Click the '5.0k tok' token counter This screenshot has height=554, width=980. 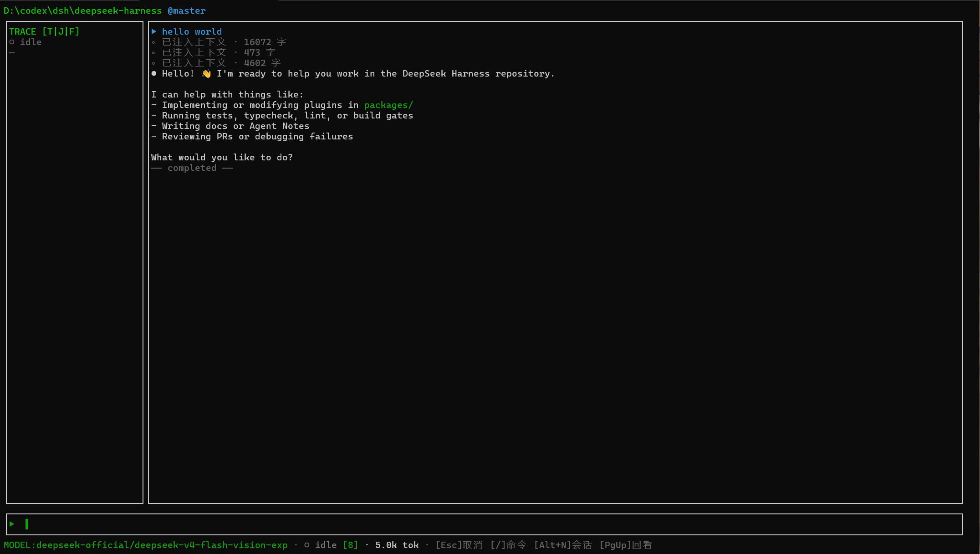point(397,545)
